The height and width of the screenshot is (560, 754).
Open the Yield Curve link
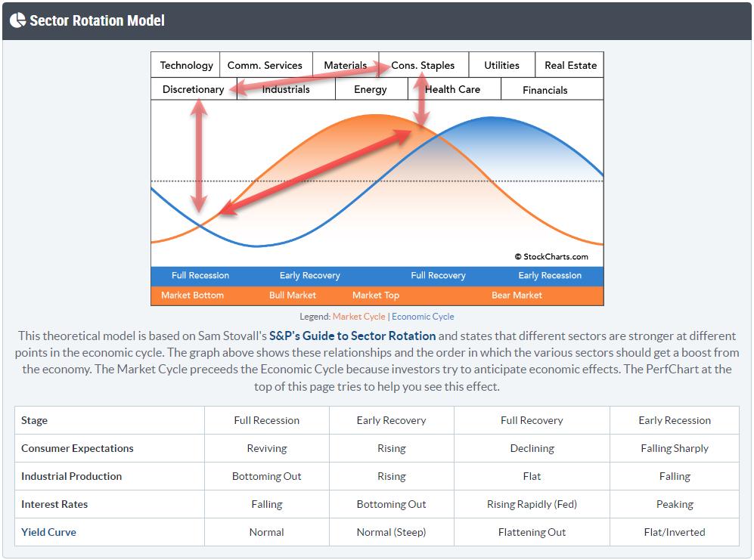pos(48,532)
